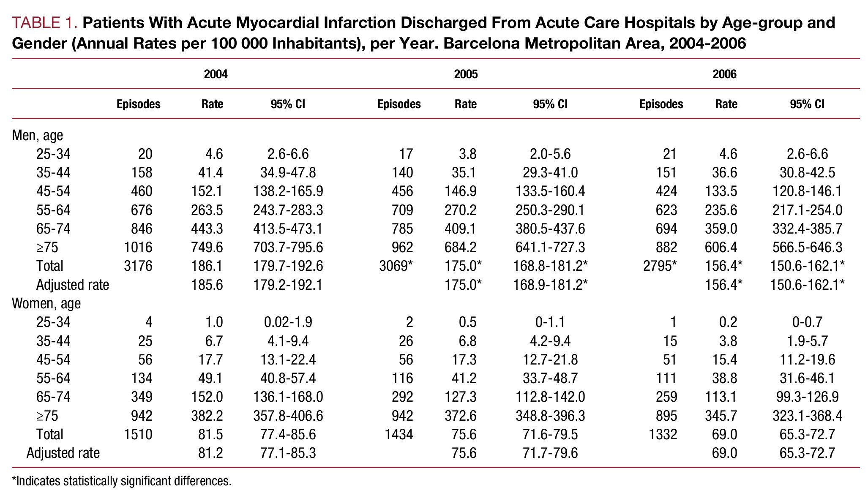Image resolution: width=868 pixels, height=498 pixels.
Task: Click the 95% CI header under 2005
Action: coord(550,104)
